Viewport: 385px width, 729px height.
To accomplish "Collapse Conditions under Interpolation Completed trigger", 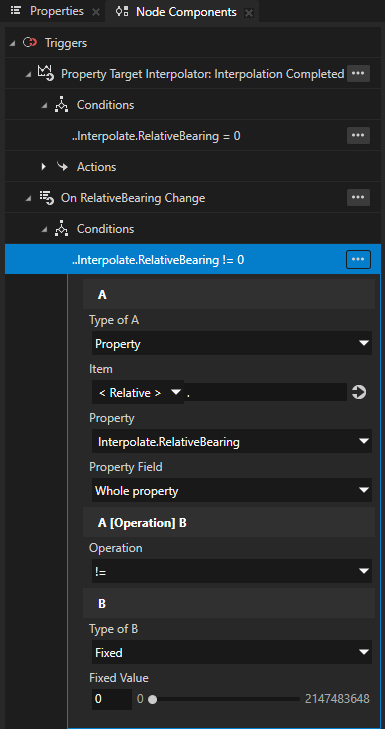I will pos(44,106).
